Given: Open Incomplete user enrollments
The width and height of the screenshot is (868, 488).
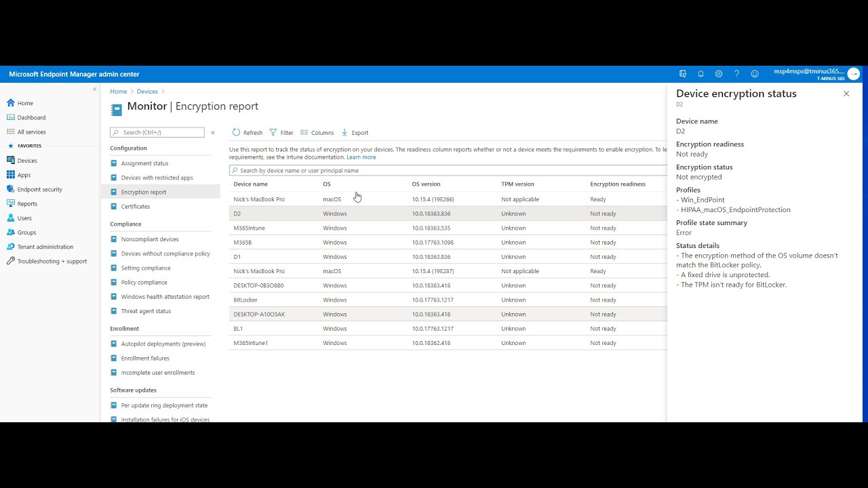Looking at the screenshot, I should [158, 373].
